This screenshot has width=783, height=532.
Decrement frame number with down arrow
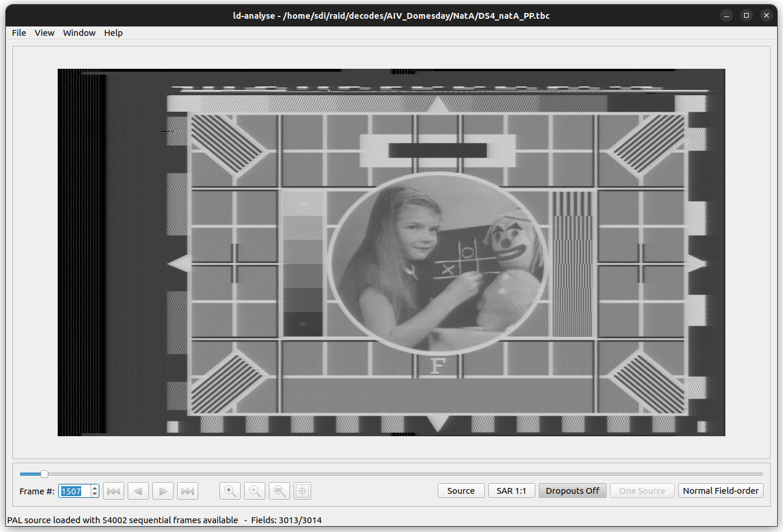pos(95,494)
